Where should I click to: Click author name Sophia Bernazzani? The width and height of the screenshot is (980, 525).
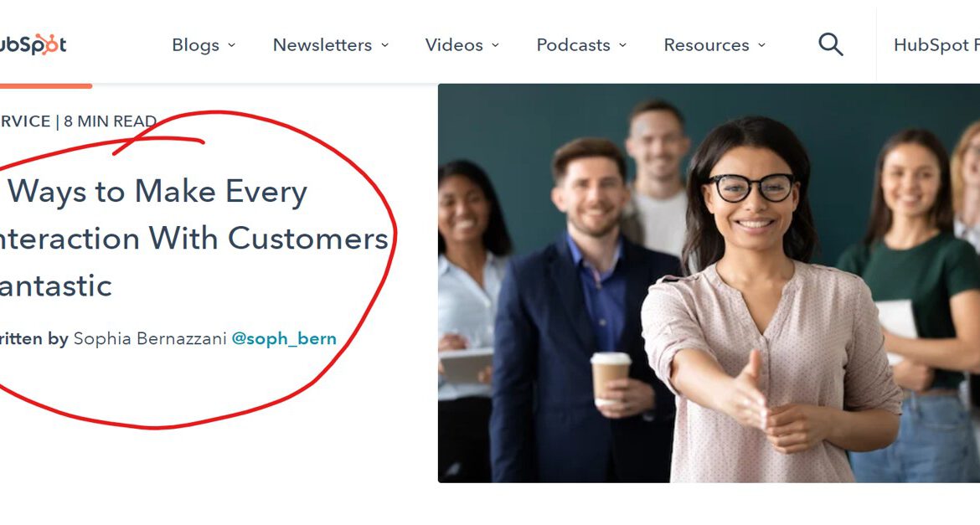150,339
